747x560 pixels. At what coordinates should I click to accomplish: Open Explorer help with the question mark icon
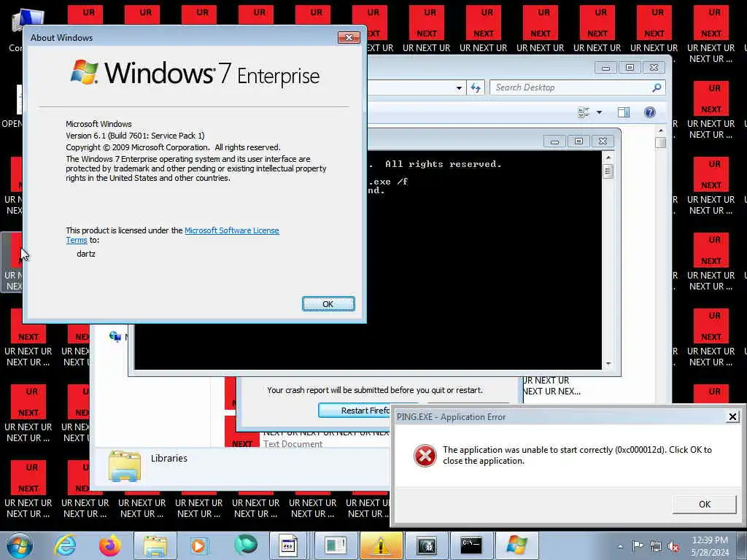pos(650,112)
